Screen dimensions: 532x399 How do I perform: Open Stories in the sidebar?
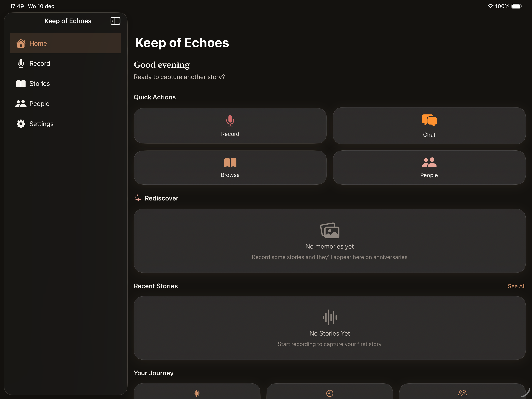click(x=66, y=84)
